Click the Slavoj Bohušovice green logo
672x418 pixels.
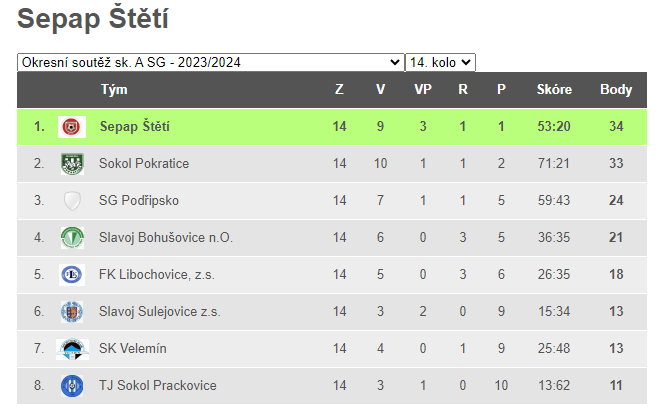72,238
